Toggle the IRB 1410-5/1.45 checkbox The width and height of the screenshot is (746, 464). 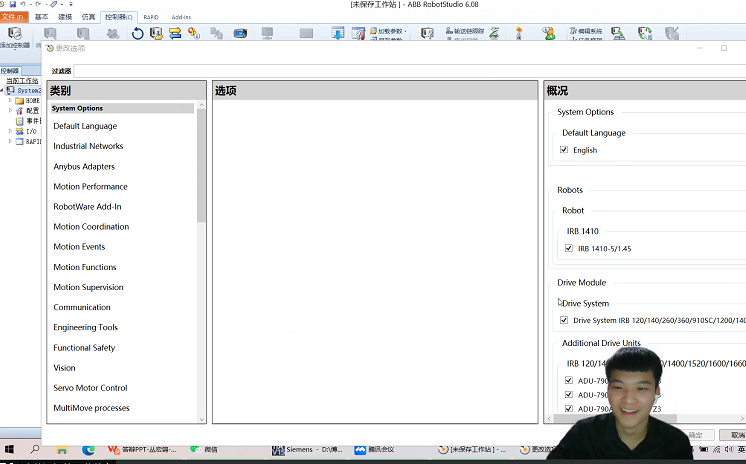(569, 248)
